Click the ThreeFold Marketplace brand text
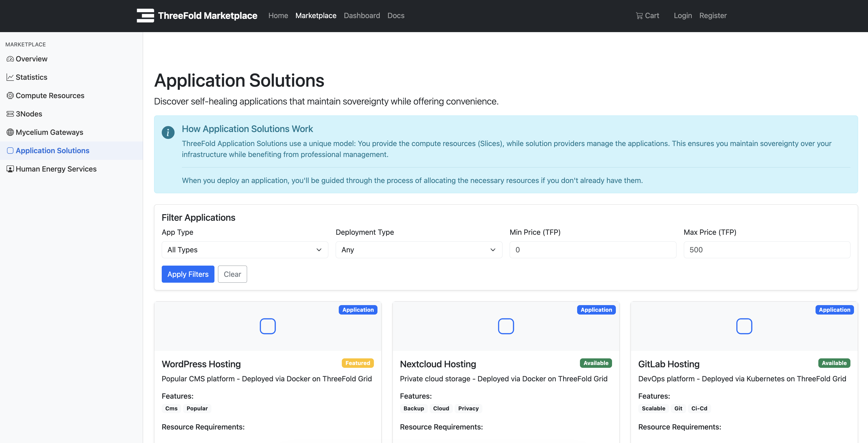Viewport: 868px width, 443px height. pyautogui.click(x=208, y=16)
